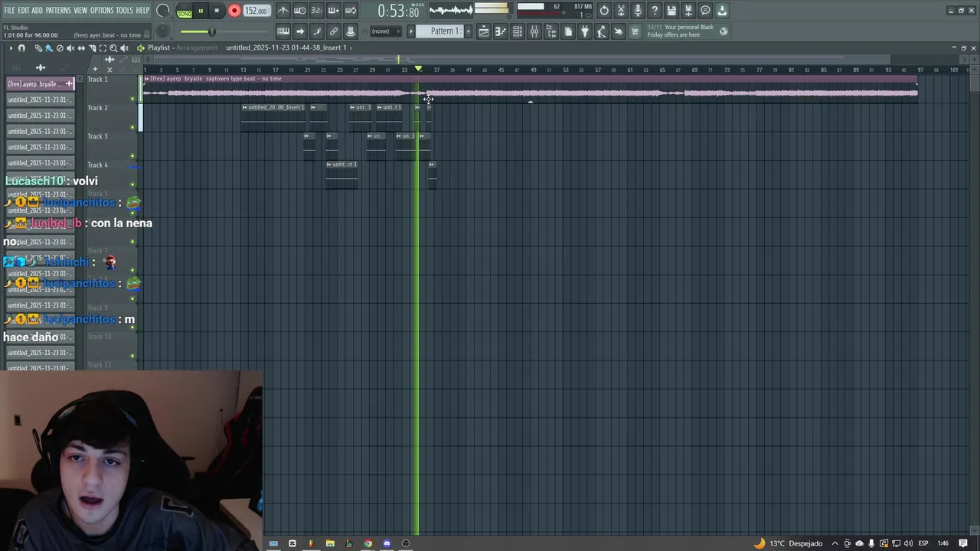Stop playback with the stop button
Viewport: 980px width, 551px height.
pos(217,11)
